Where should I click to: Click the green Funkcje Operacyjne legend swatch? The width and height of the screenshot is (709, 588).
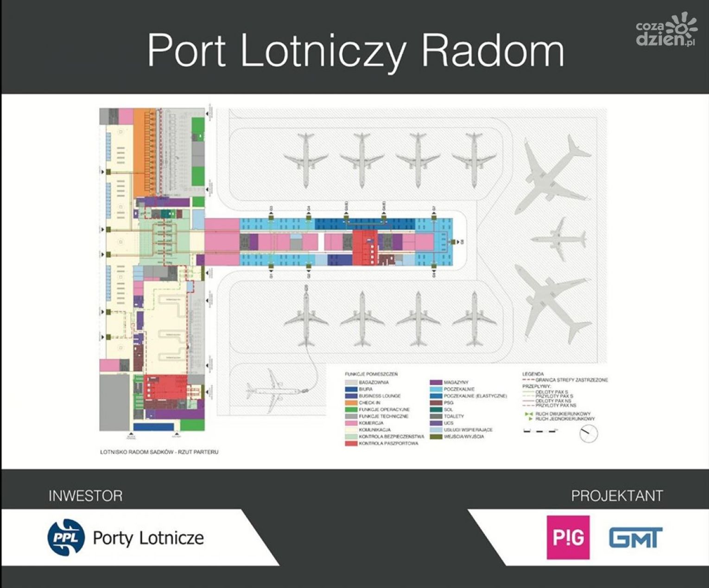(351, 410)
